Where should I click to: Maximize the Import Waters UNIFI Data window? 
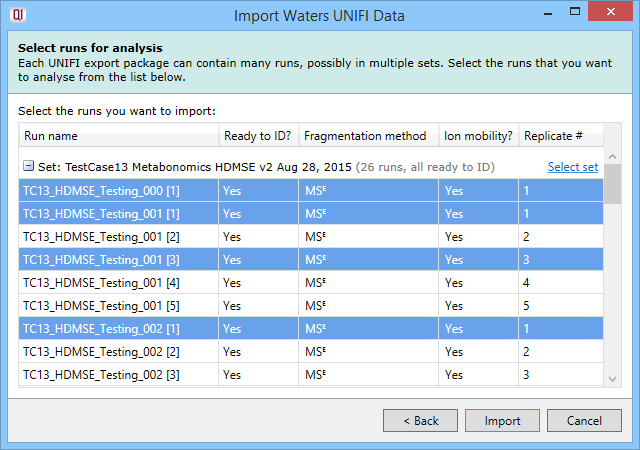575,12
